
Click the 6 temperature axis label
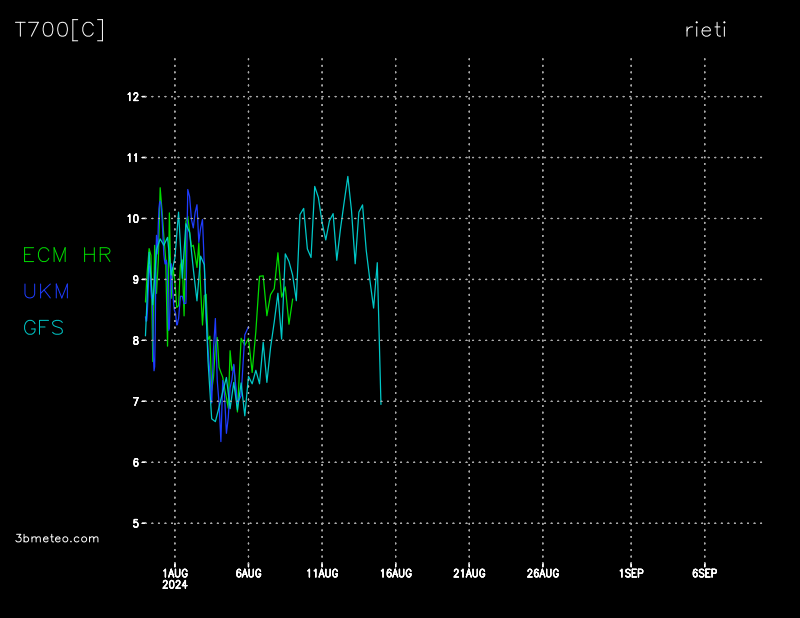[x=136, y=463]
